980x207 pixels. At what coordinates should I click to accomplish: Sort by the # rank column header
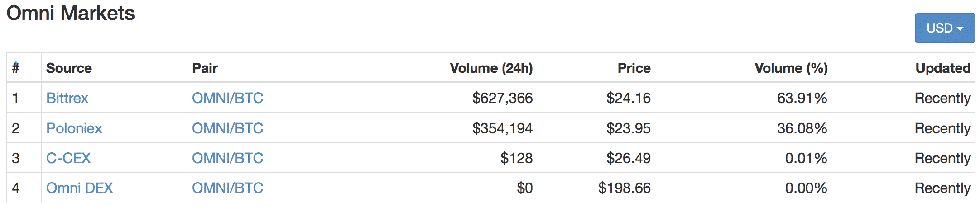pyautogui.click(x=16, y=68)
